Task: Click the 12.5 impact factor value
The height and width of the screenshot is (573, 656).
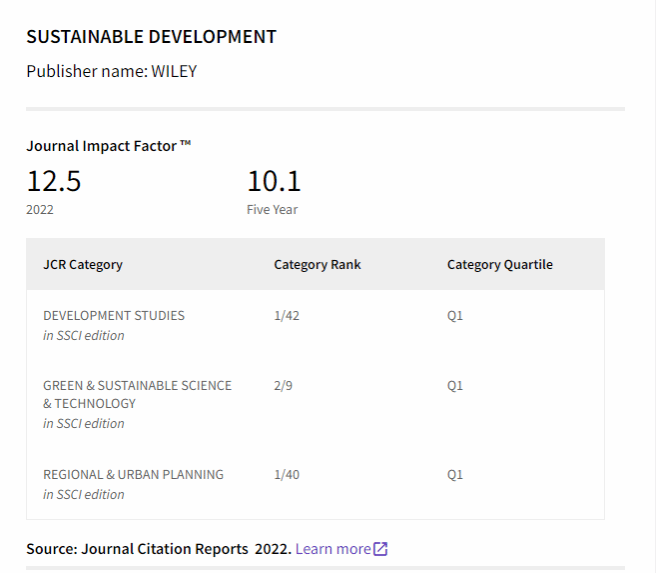Action: tap(54, 182)
